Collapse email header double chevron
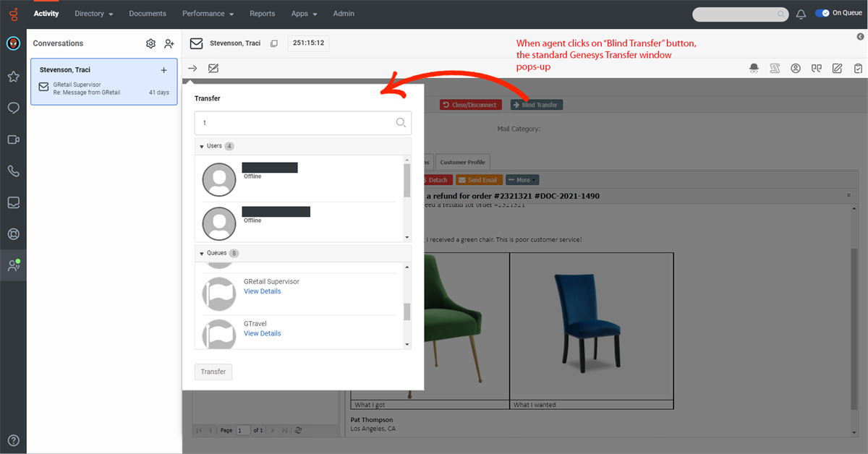The image size is (868, 454). click(848, 196)
